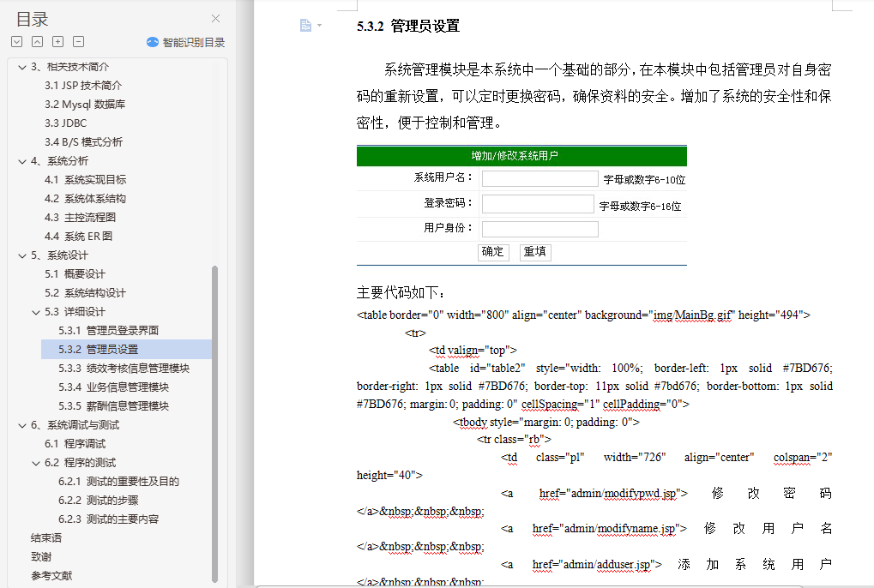874x588 pixels.
Task: Click the 用户身份 input box in figure
Action: coord(539,230)
